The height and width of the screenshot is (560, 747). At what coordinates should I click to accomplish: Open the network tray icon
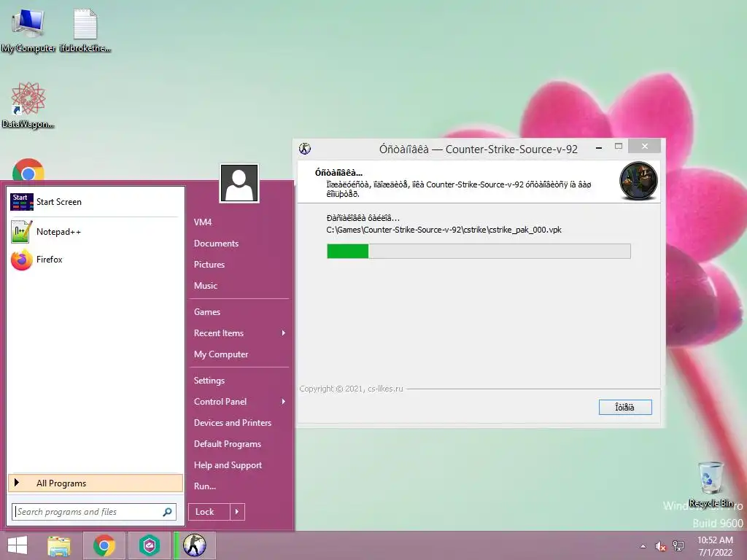[678, 546]
